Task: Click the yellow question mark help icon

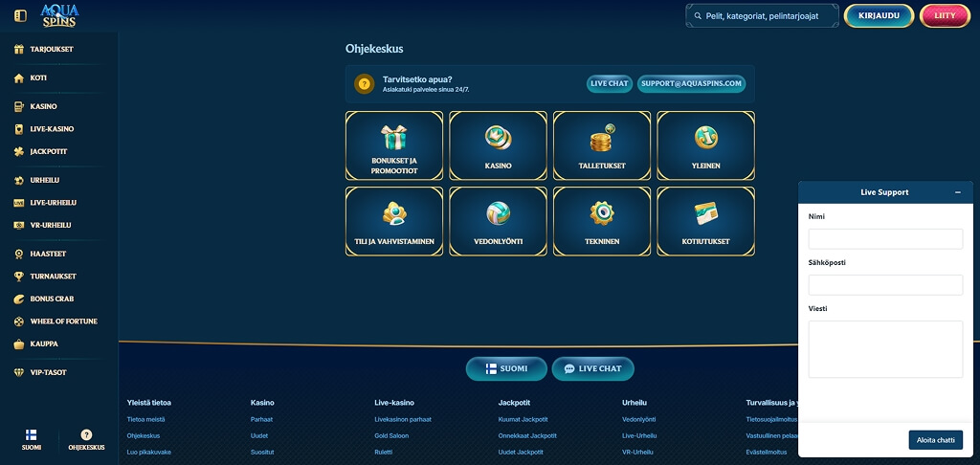Action: 365,84
